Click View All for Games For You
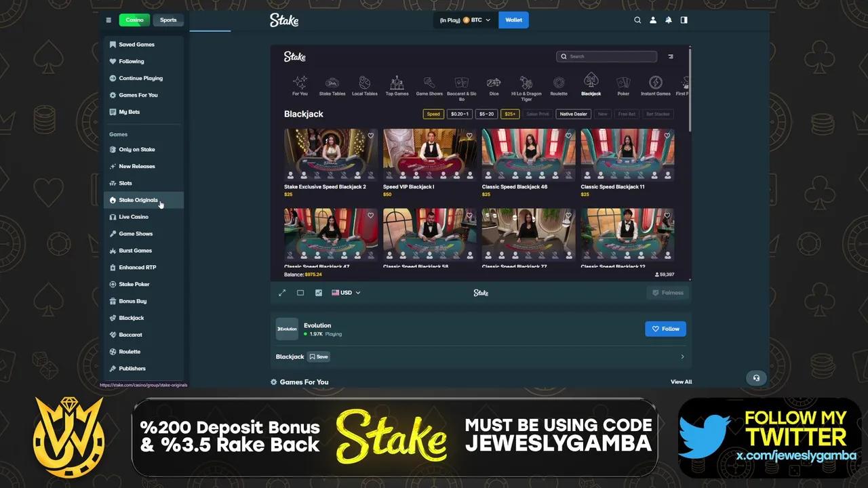The width and height of the screenshot is (868, 488). pos(682,382)
